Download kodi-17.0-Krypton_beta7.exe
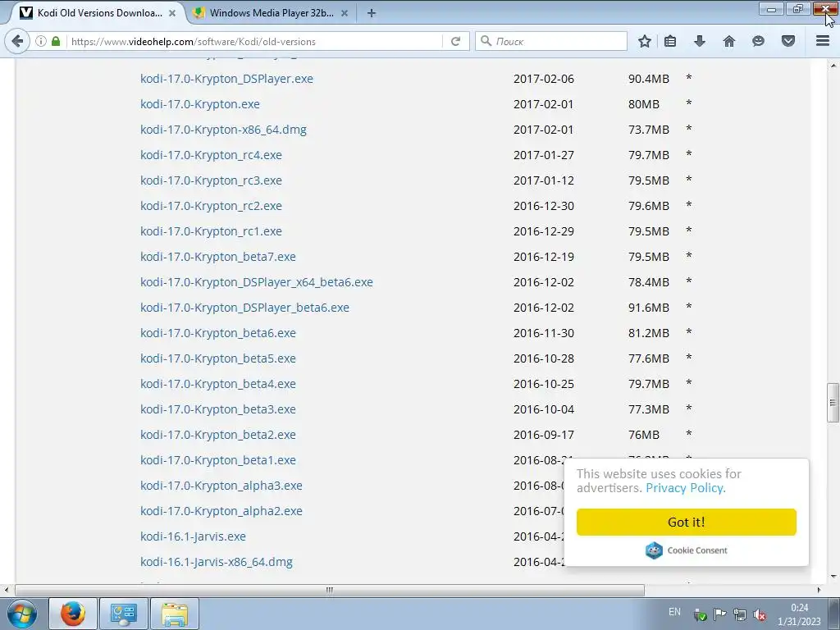840x630 pixels. click(218, 257)
